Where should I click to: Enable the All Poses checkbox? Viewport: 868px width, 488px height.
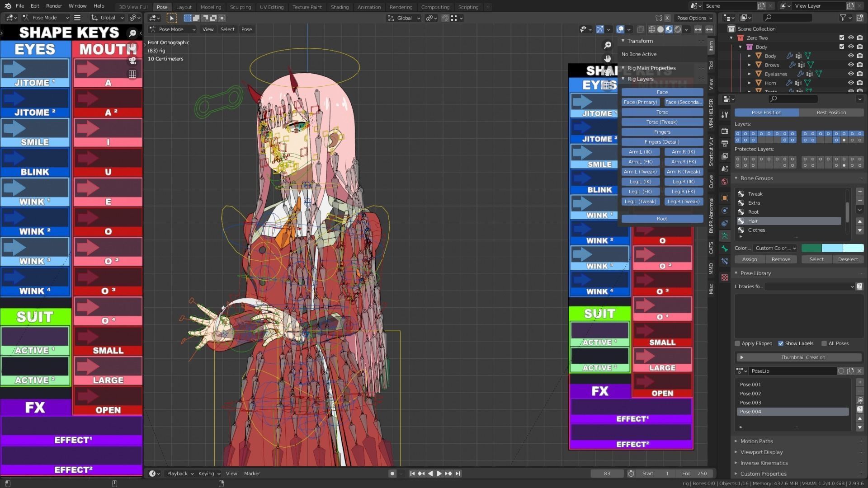[824, 343]
